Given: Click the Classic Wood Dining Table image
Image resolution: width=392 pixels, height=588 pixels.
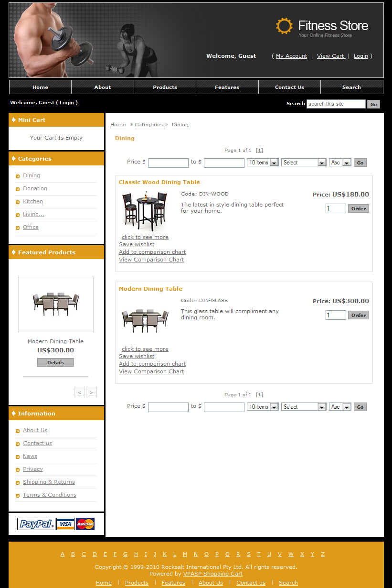Looking at the screenshot, I should [x=145, y=211].
